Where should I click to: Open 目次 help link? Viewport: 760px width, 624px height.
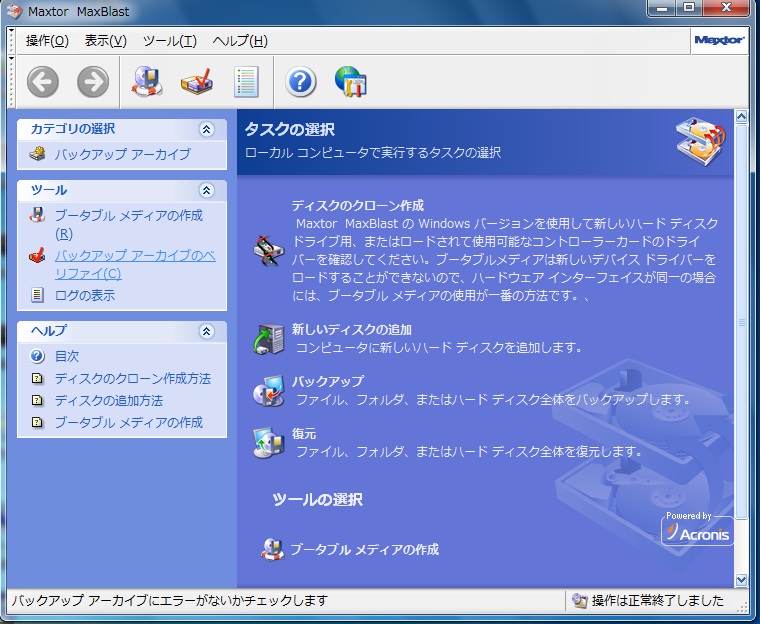67,356
